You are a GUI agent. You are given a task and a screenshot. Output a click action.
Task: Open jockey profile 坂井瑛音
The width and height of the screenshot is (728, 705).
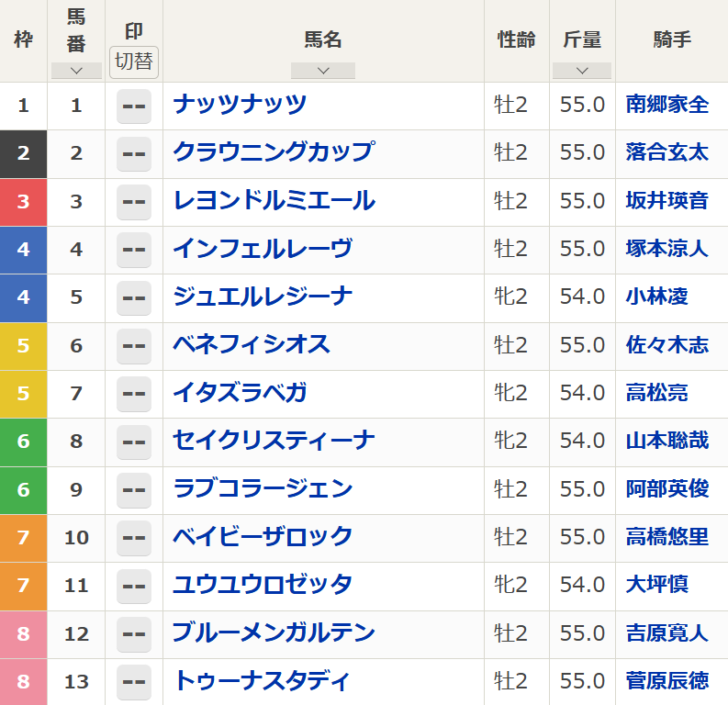click(x=667, y=201)
